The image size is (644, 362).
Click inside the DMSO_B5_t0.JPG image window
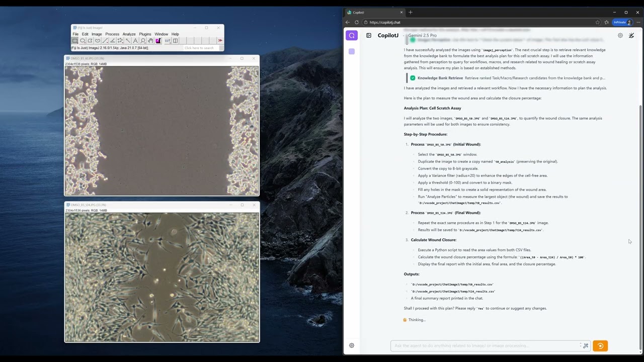[x=162, y=131]
